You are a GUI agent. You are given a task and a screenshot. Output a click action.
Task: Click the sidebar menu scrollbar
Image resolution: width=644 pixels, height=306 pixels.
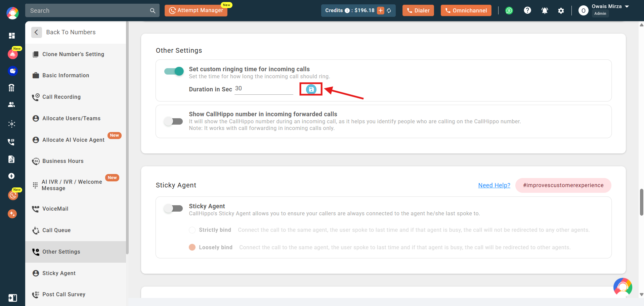[x=127, y=138]
